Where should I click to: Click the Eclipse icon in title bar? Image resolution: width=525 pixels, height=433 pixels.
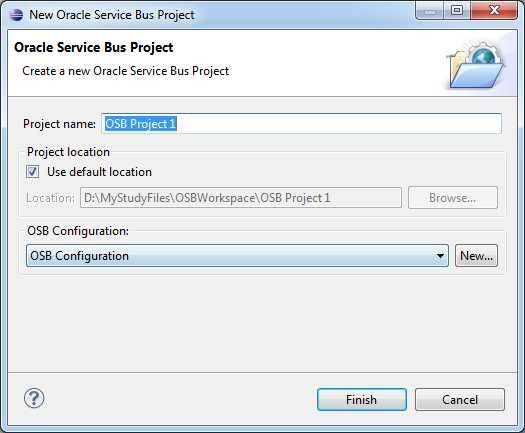tap(16, 15)
